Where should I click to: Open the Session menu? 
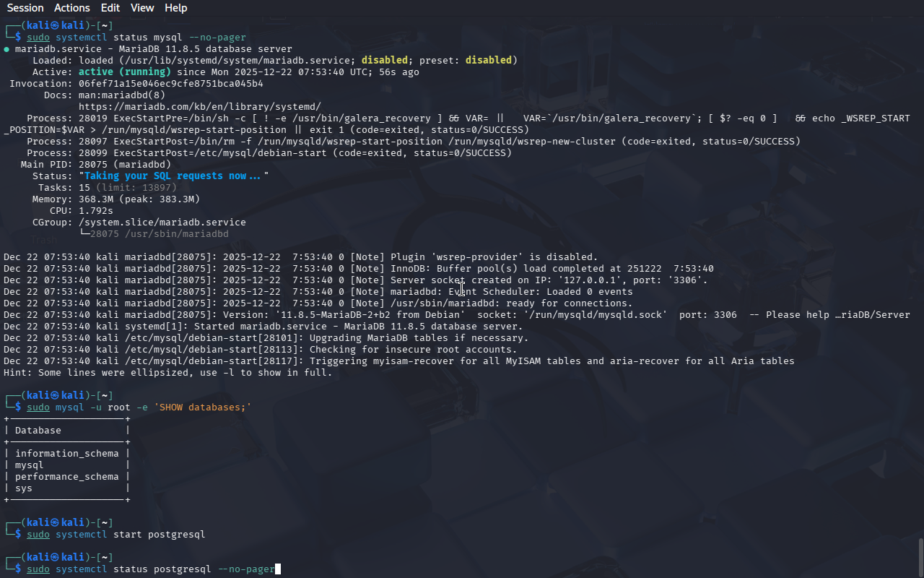[25, 8]
